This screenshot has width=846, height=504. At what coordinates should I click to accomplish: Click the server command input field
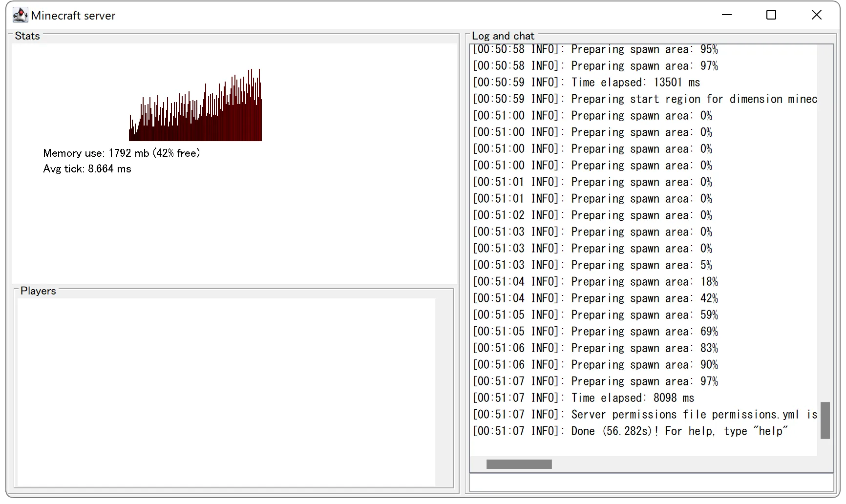(652, 483)
